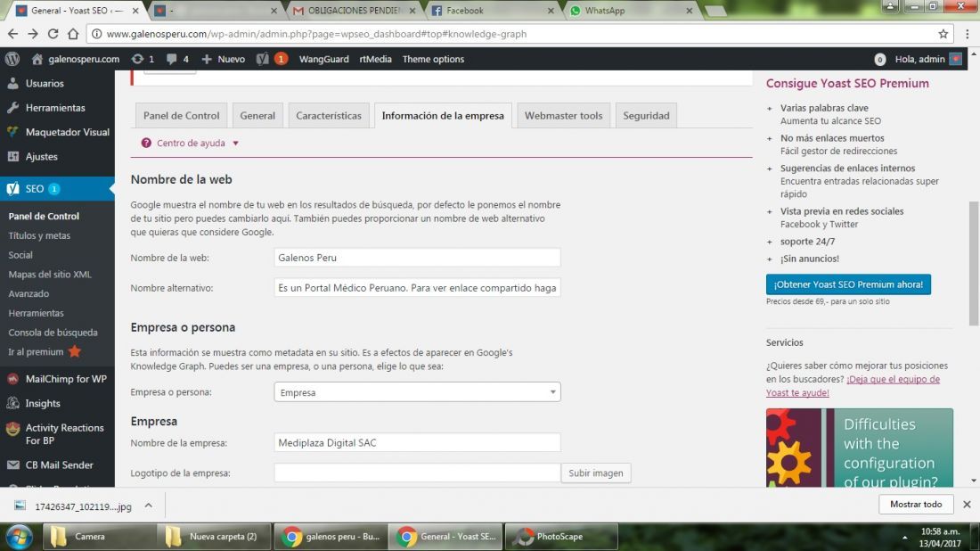Screen dimensions: 980x551
Task: Open Activity Reactions For BP
Action: coord(58,434)
